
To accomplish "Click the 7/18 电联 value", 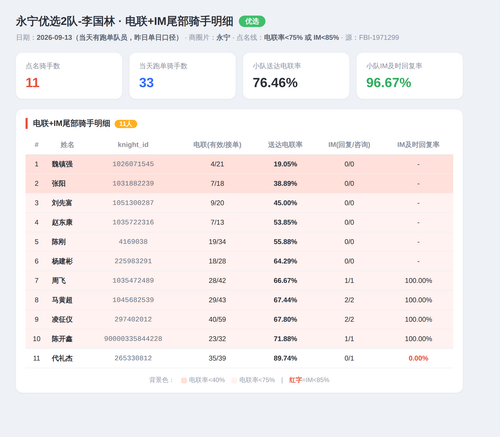I will pyautogui.click(x=217, y=183).
